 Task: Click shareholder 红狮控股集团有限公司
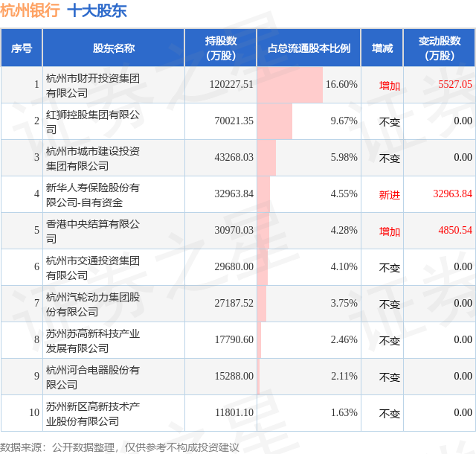92,122
